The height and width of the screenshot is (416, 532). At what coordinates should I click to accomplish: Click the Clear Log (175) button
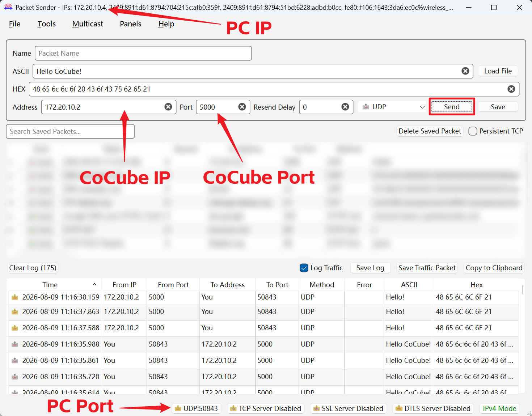point(33,268)
